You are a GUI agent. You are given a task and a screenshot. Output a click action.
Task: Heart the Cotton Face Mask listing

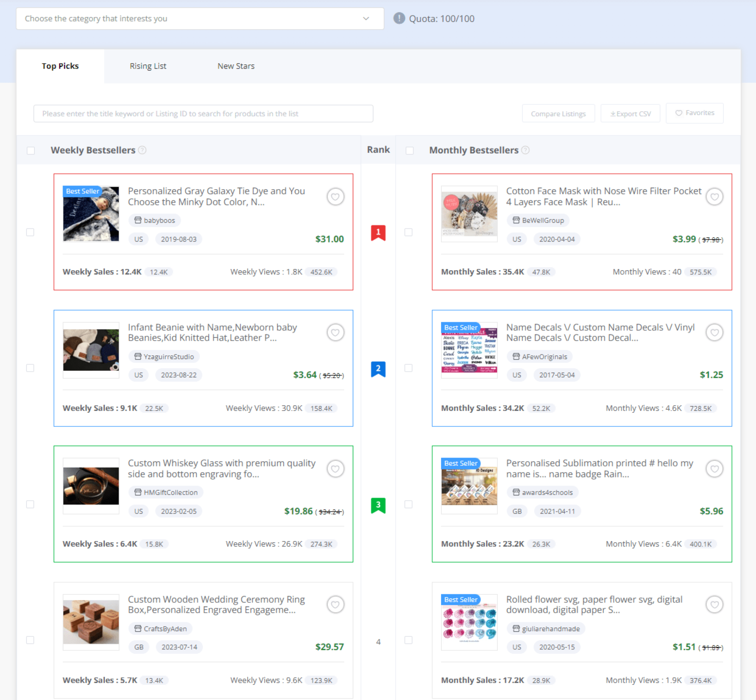click(x=714, y=197)
